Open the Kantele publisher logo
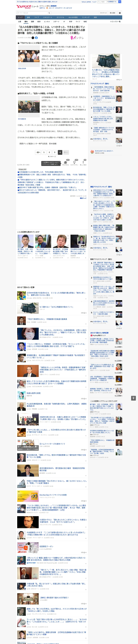138x644 pixels. tap(77, 38)
